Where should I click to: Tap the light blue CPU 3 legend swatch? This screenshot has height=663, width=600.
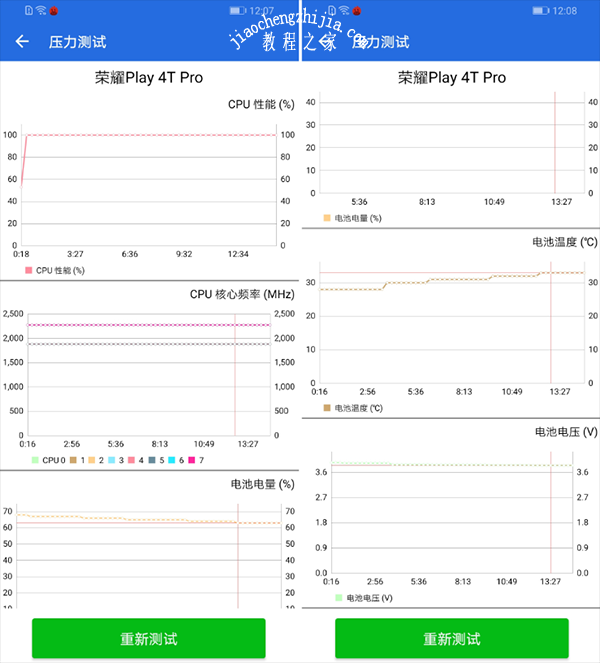pyautogui.click(x=112, y=460)
